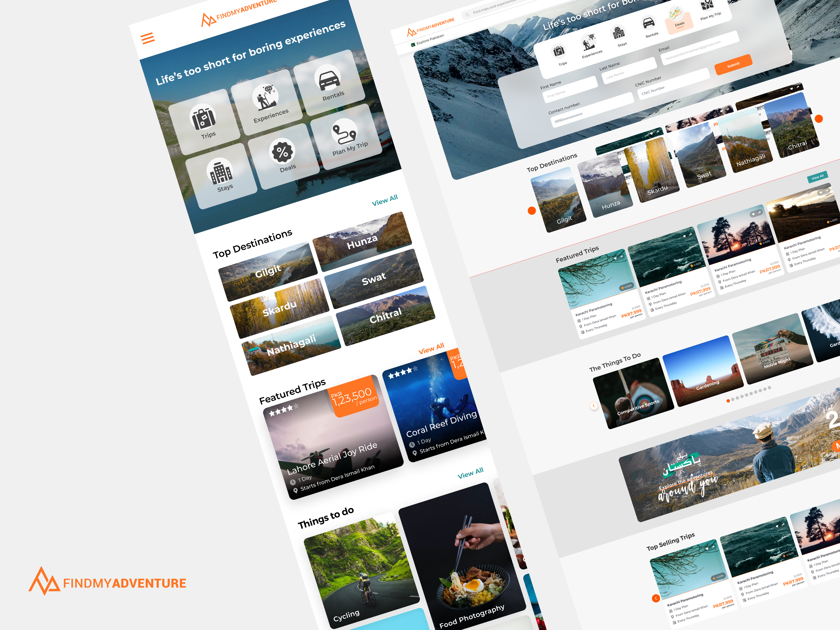This screenshot has height=630, width=840.
Task: Tap the Rentals car icon on mobile
Action: point(327,78)
